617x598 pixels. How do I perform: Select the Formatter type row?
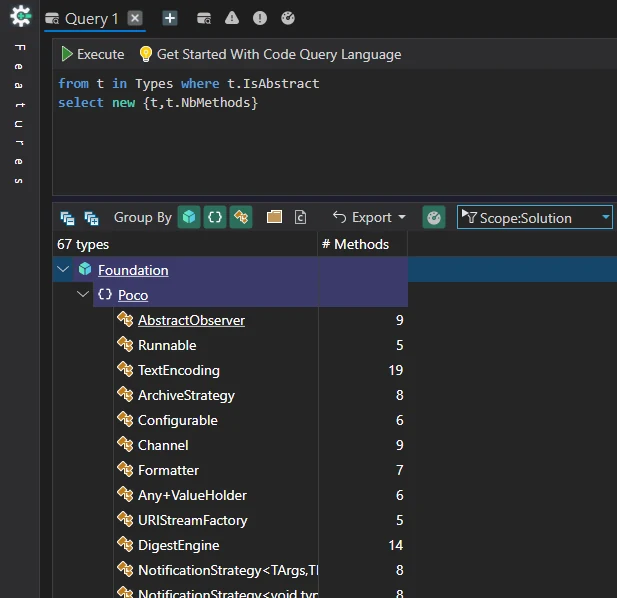[260, 470]
